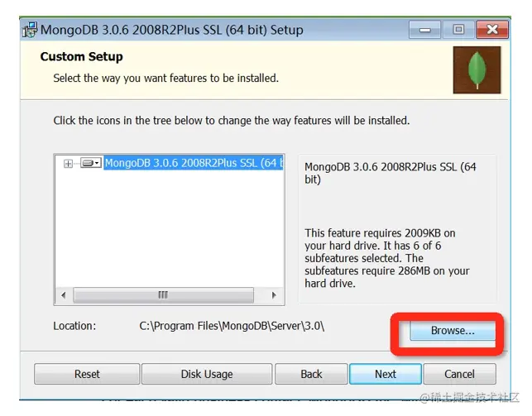Screen dimensions: 532x416
Task: Click the horizontal scrollbar thumb in the tree
Action: [163, 295]
